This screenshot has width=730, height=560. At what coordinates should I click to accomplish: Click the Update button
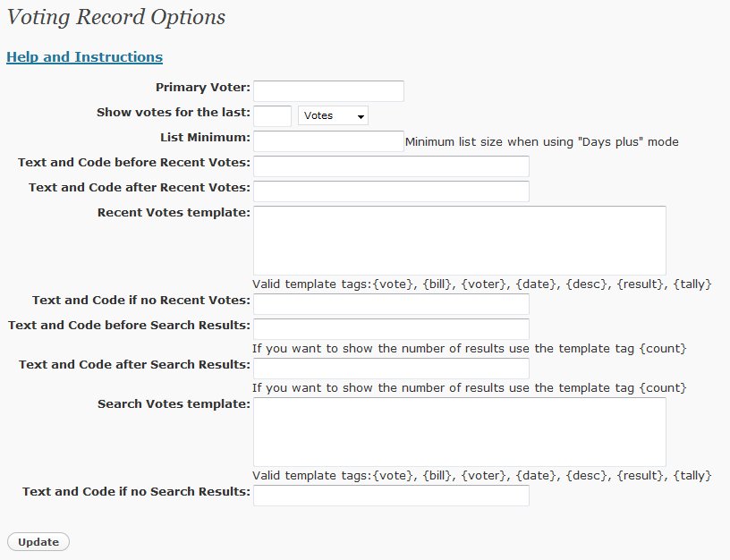(38, 542)
